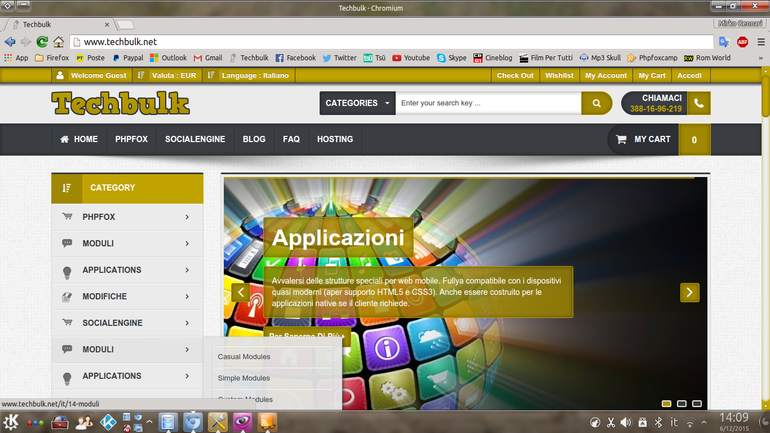Click the address bar showing www.techbulk.net
This screenshot has height=433, width=770.
click(x=391, y=42)
